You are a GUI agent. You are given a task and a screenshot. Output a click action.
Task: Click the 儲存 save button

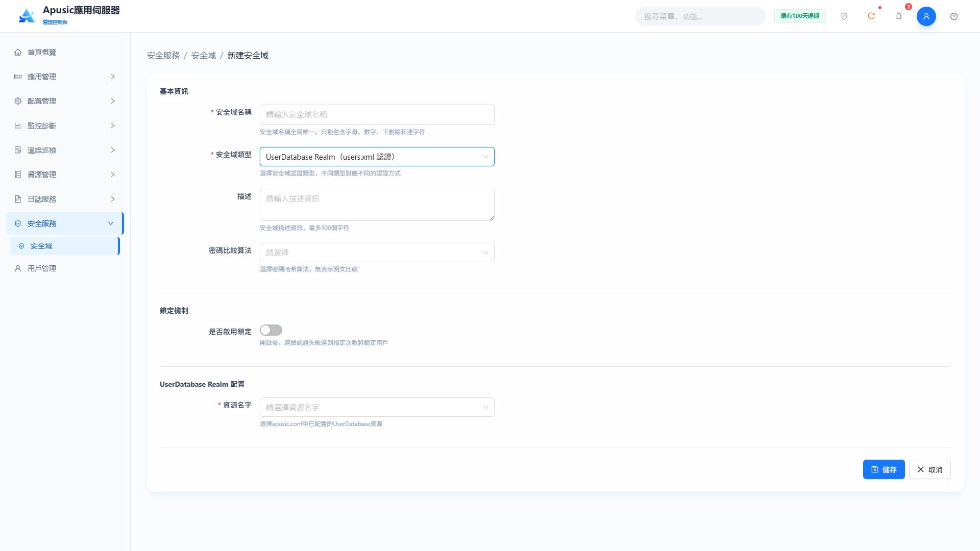(x=884, y=469)
